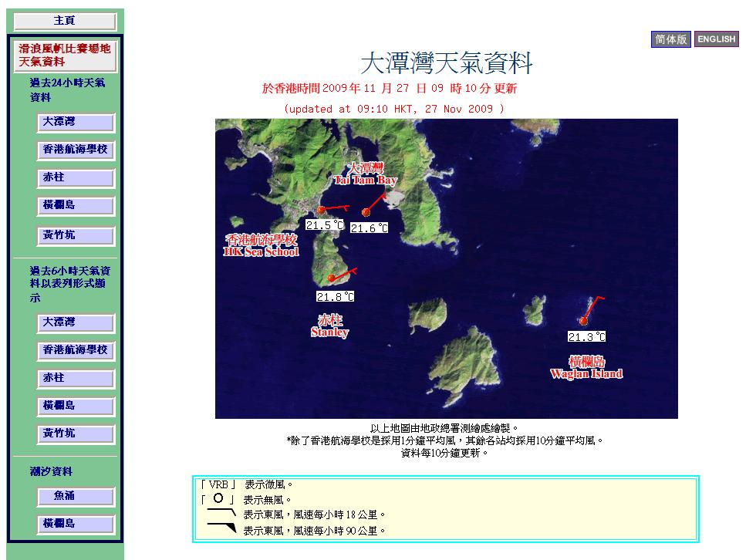
Task: Click the 21.3°C temperature label
Action: 586,337
